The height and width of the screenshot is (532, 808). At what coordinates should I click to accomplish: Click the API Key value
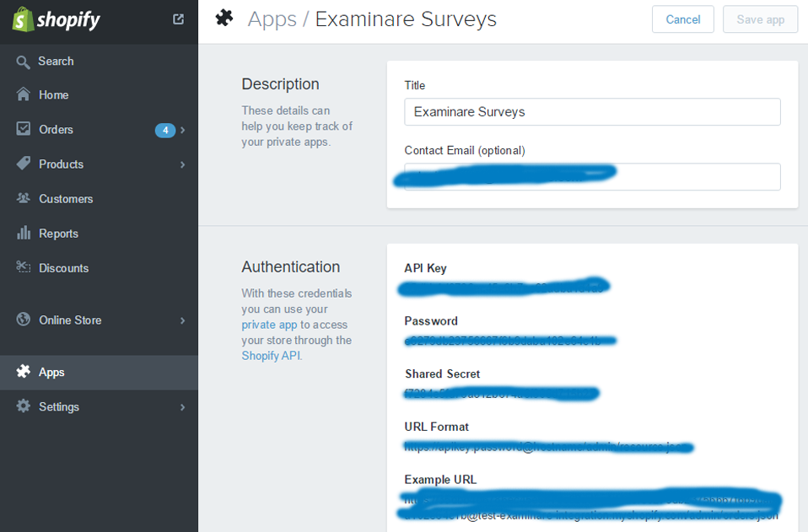pyautogui.click(x=504, y=287)
